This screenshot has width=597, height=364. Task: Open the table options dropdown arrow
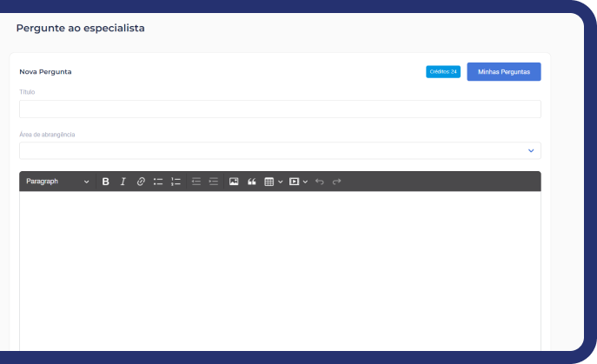tap(280, 182)
